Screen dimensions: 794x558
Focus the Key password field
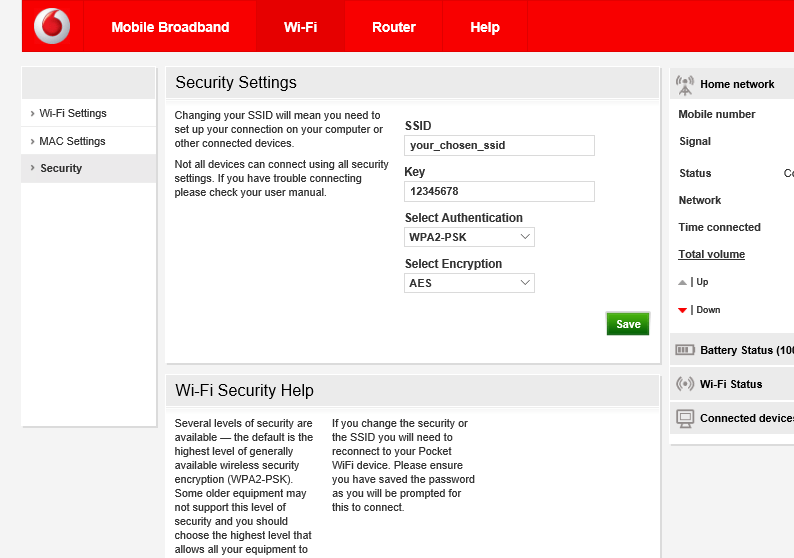point(499,191)
